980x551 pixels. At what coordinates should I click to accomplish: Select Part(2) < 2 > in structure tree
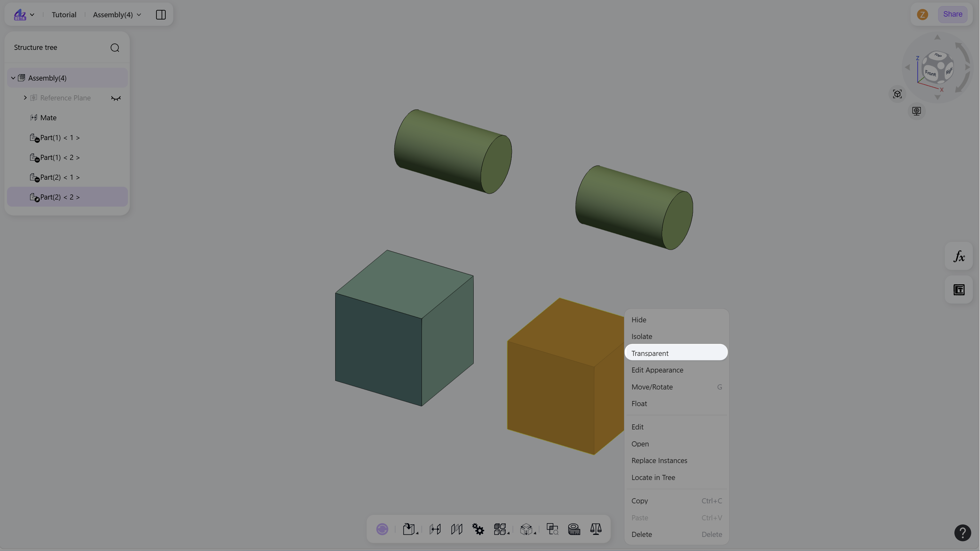[67, 197]
